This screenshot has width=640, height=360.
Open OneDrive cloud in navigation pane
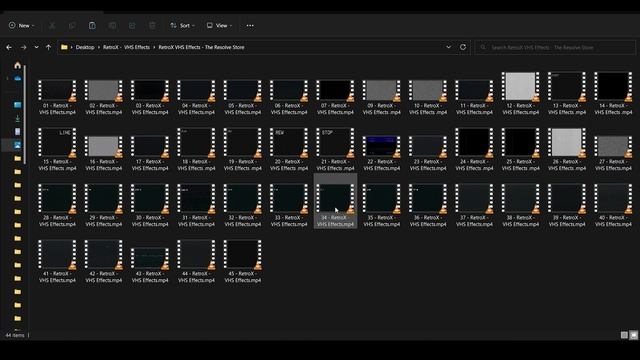[x=18, y=78]
